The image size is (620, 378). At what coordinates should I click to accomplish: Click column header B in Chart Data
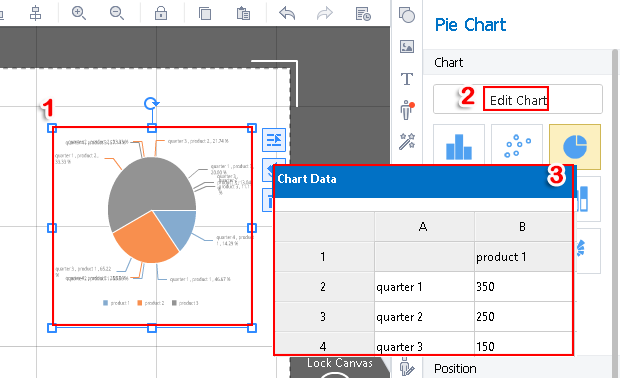click(x=523, y=227)
